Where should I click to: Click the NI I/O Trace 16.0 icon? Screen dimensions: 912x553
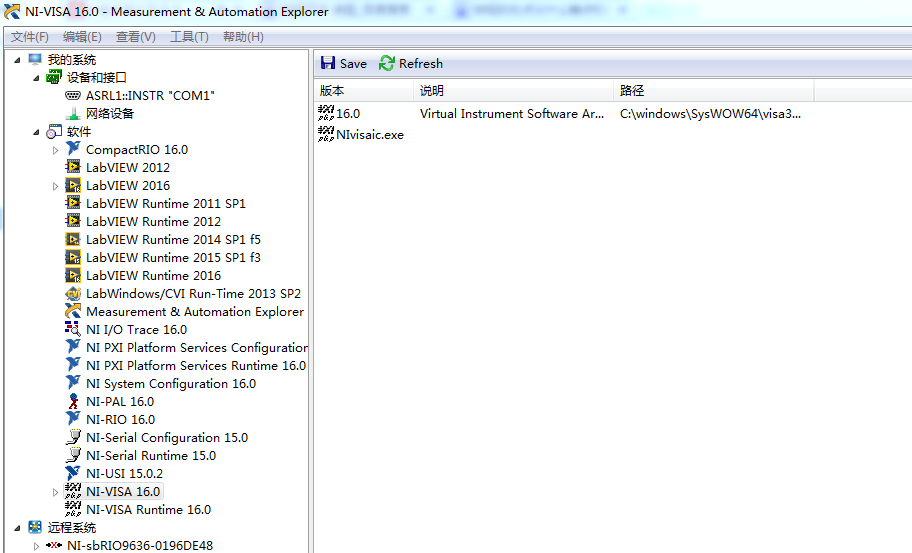click(x=73, y=329)
